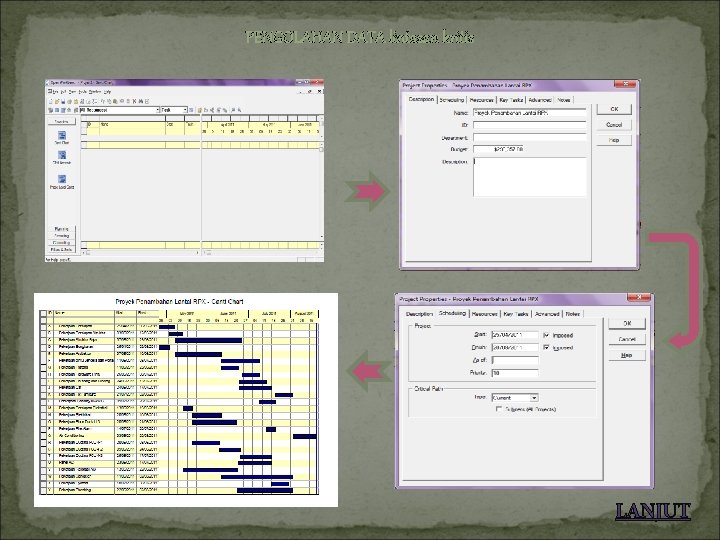The height and width of the screenshot is (540, 720).
Task: Switch to Key Tasks tab in the dialog with Budget field
Action: [x=511, y=100]
